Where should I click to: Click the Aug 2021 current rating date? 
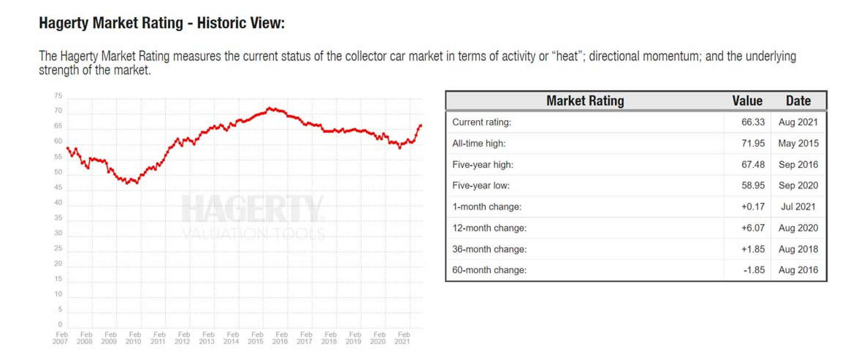[x=798, y=122]
